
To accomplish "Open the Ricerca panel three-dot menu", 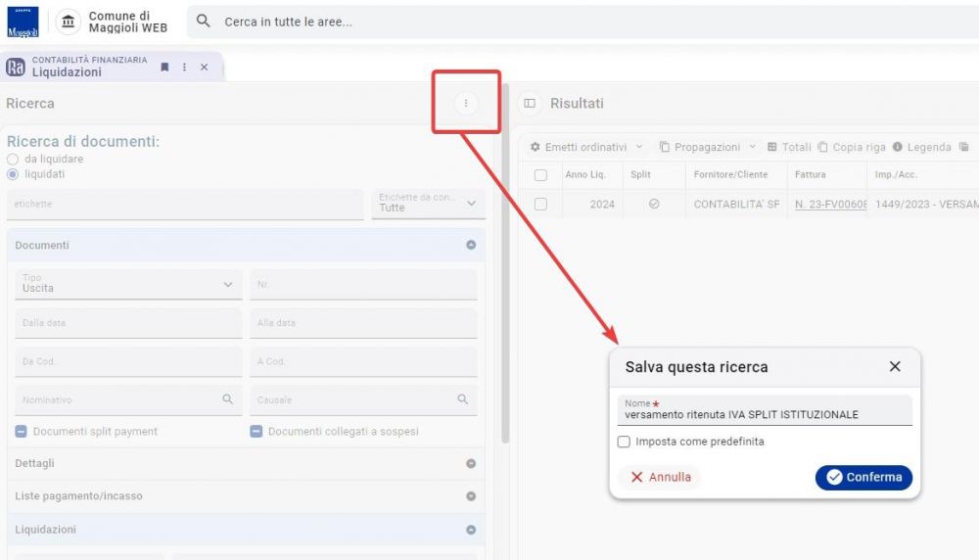I will tap(466, 103).
